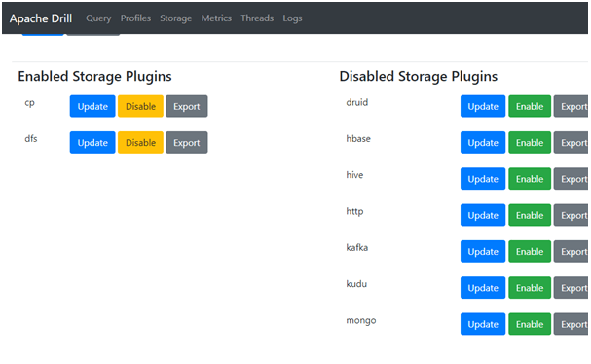Click the http plugin name
This screenshot has height=364, width=591.
(x=354, y=211)
